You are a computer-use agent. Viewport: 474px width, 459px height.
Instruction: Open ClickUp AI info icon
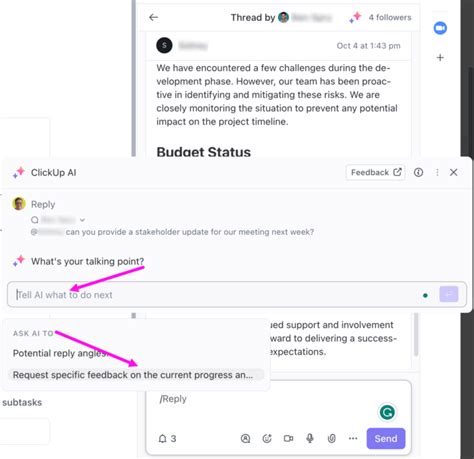point(418,172)
